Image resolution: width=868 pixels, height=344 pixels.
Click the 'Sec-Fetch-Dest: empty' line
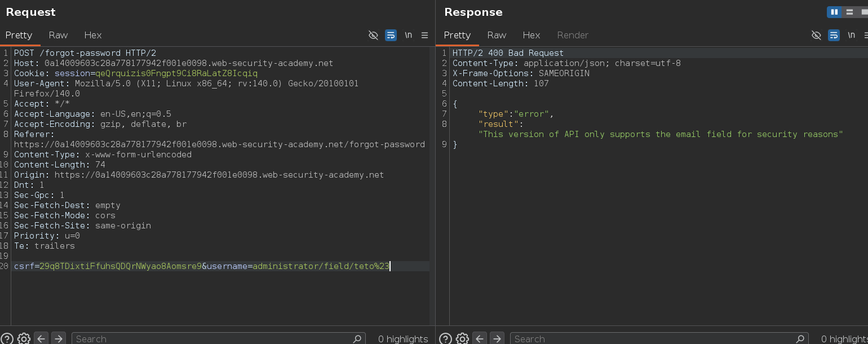pyautogui.click(x=67, y=205)
